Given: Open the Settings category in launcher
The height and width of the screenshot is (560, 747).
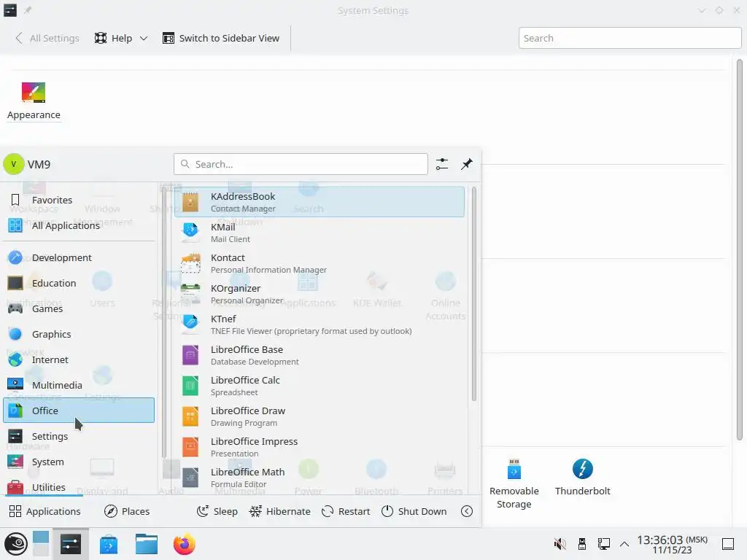Looking at the screenshot, I should pyautogui.click(x=79, y=436).
